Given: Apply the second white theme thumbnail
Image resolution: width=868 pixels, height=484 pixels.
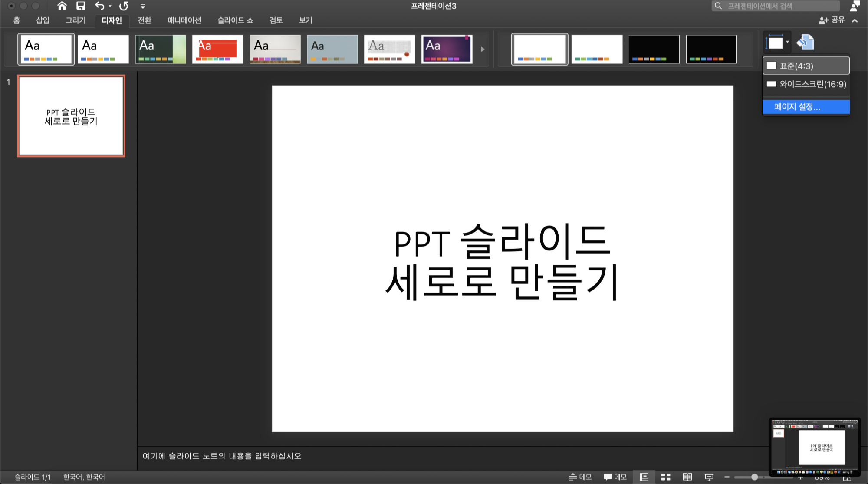Looking at the screenshot, I should [103, 49].
